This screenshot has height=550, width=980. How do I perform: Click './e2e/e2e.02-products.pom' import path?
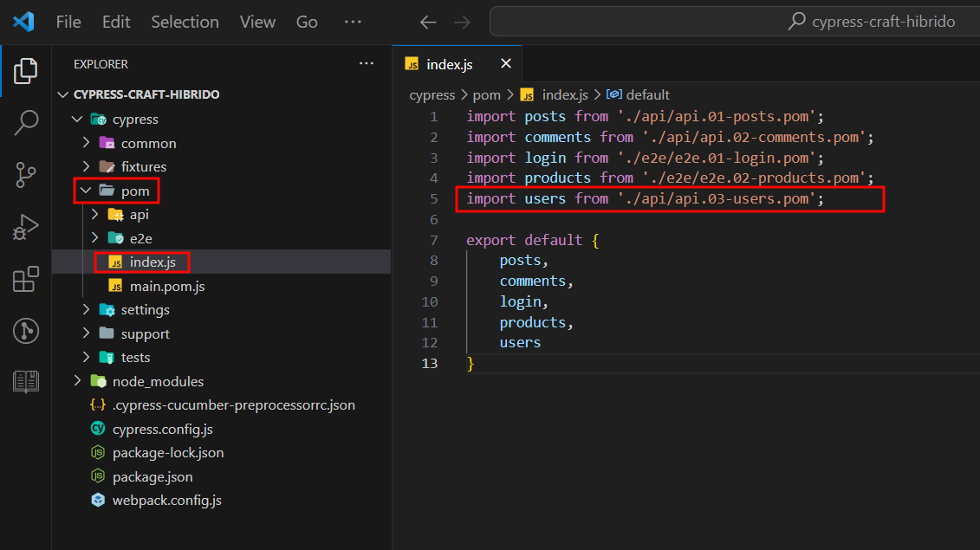755,178
